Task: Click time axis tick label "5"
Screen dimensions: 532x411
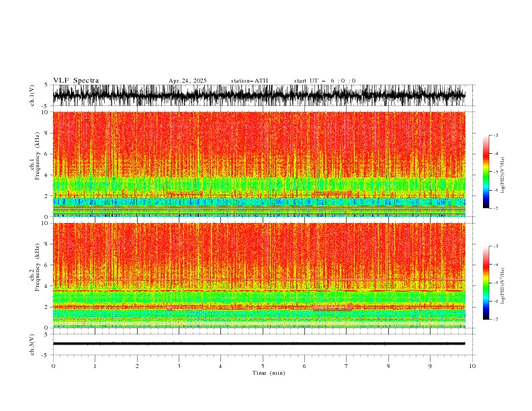Action: 263,366
